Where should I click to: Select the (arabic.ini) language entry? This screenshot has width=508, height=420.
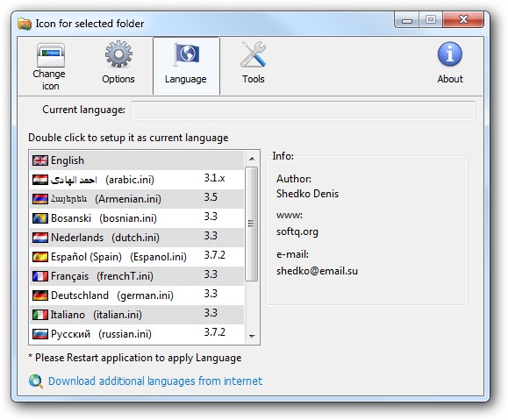pos(137,180)
